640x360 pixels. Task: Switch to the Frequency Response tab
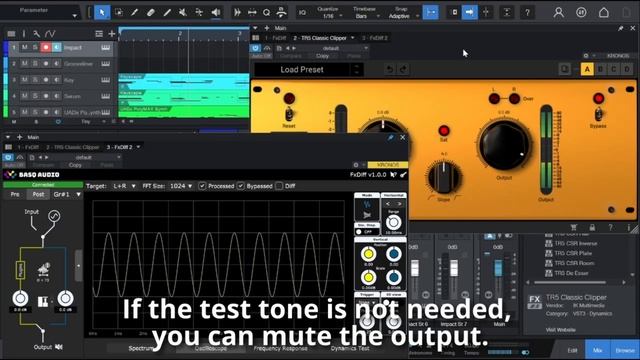pyautogui.click(x=280, y=348)
